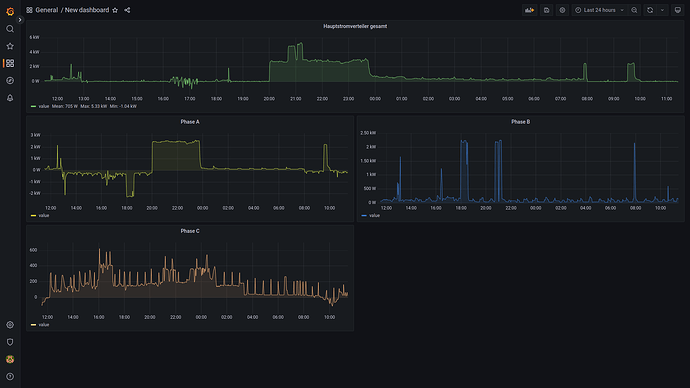
Task: Open the Phase A panel title menu
Action: pyautogui.click(x=190, y=122)
